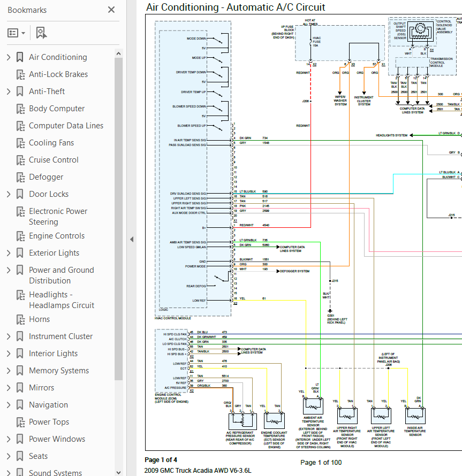Screen dimensions: 462x476
Task: Select the Instrument Cluster bookmark
Action: [60, 336]
